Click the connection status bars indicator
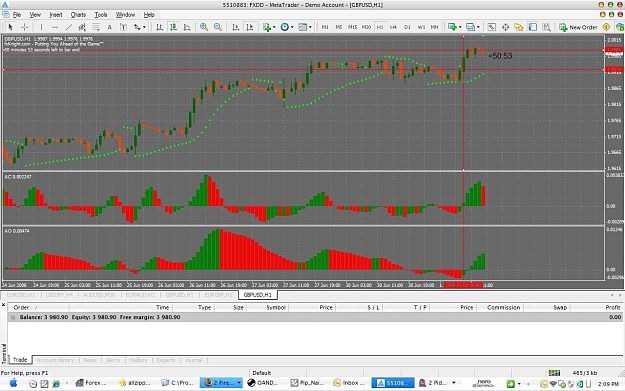 click(554, 373)
